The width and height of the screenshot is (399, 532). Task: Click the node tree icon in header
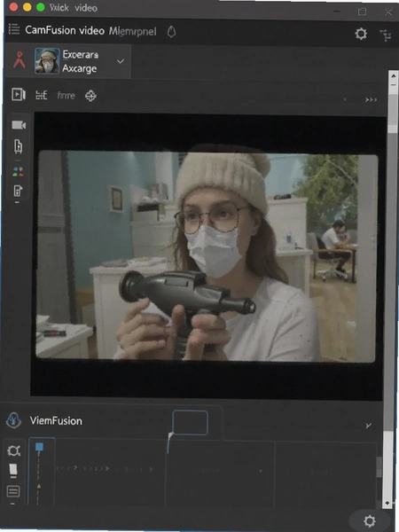385,35
